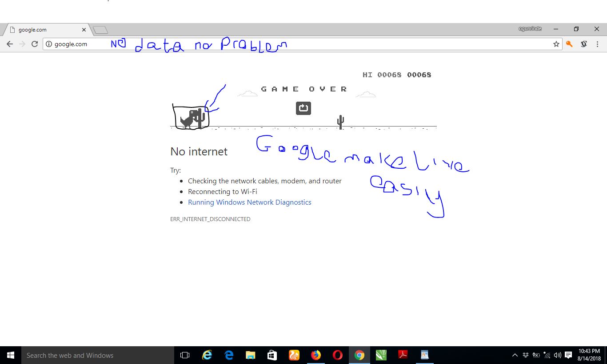Screen dimensions: 607x364
Task: Launch Microsoft Edge from the taskbar
Action: pos(229,355)
